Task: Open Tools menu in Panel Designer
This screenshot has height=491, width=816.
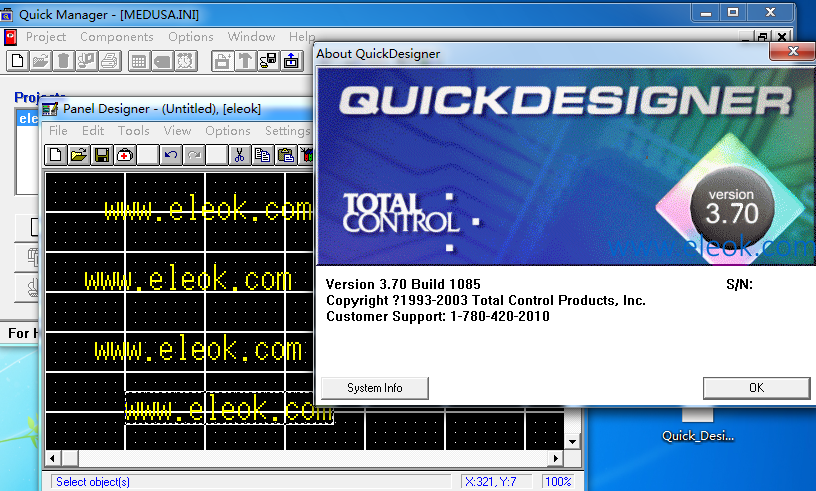Action: coord(134,131)
